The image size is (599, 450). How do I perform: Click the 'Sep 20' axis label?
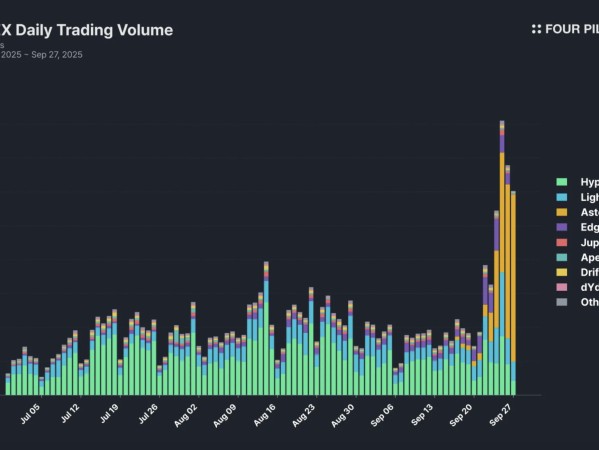tap(461, 415)
